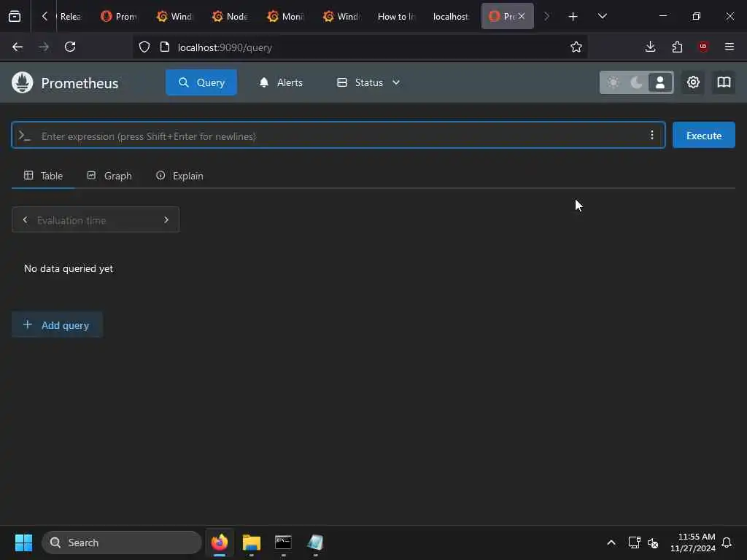Click the site information page icon
Image resolution: width=747 pixels, height=560 pixels.
coord(165,47)
